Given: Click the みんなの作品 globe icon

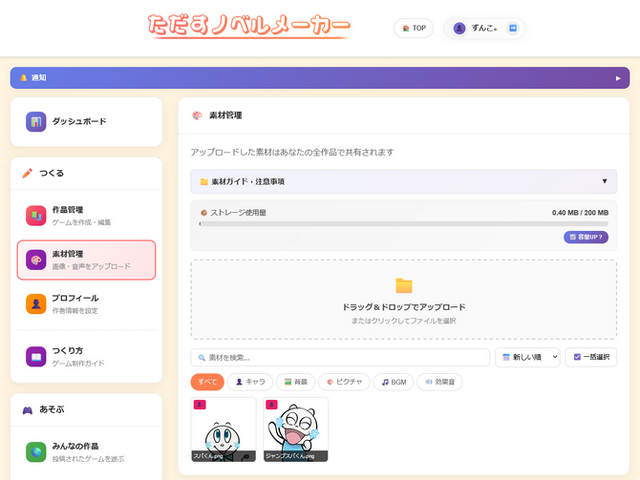Looking at the screenshot, I should click(36, 451).
